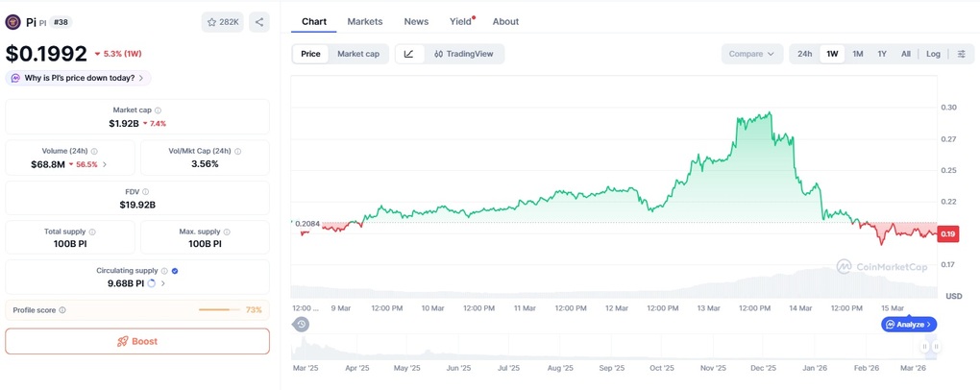
Task: Click the share icon next to watchlist
Action: point(259,21)
